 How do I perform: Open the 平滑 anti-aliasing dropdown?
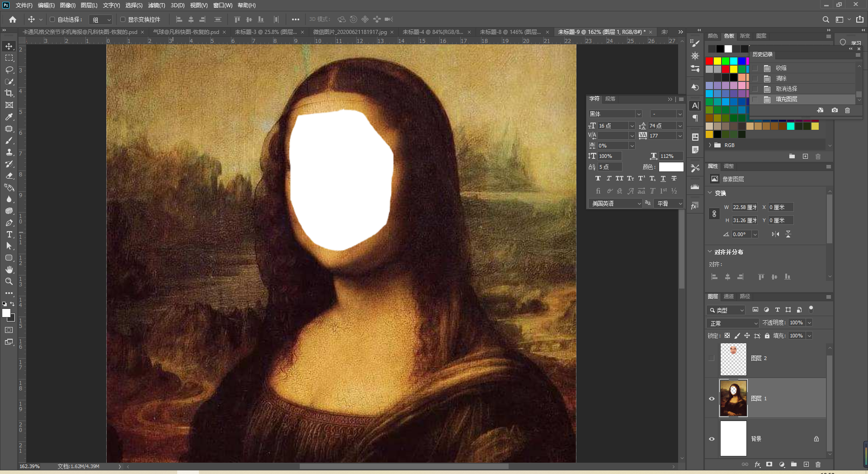(669, 204)
